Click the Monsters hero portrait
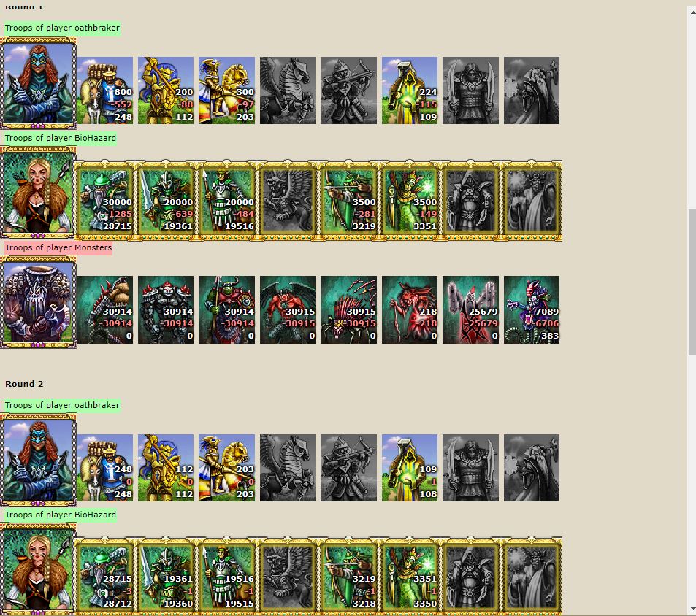Screen dimensions: 696x616 pyautogui.click(x=39, y=302)
